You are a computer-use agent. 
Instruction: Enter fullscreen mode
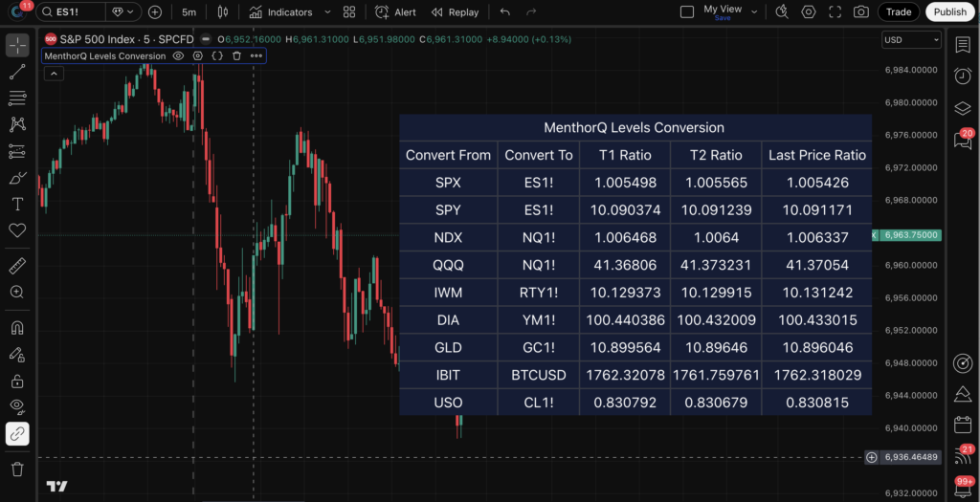coord(835,11)
